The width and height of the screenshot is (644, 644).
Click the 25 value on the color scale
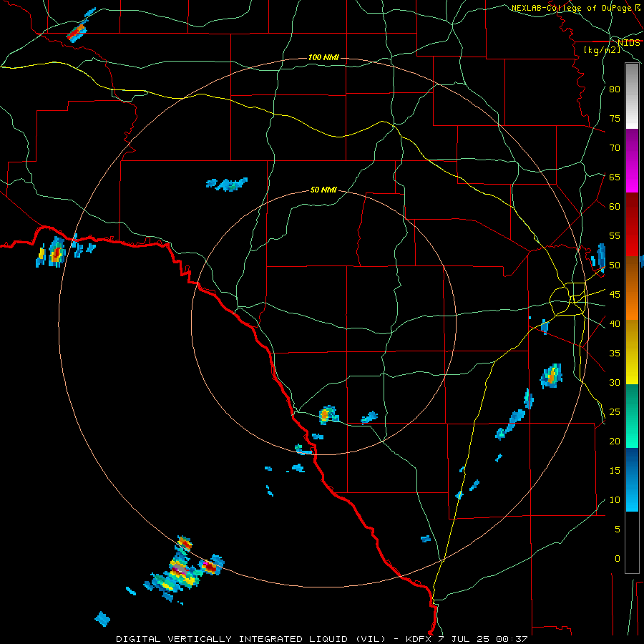tap(615, 412)
